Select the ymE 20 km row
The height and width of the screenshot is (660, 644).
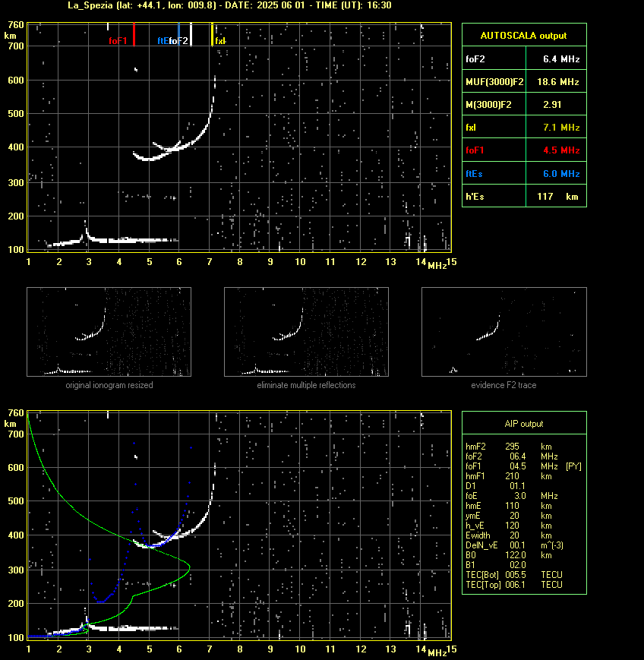coord(509,516)
